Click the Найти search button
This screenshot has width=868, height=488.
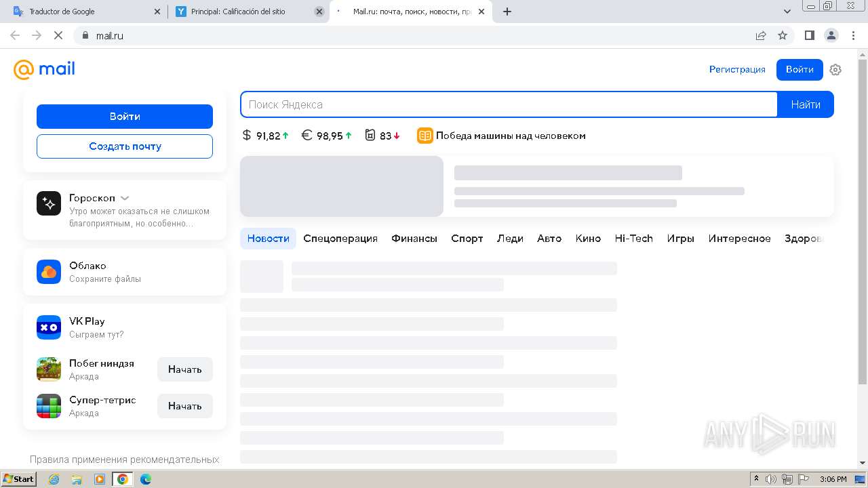[x=806, y=104]
